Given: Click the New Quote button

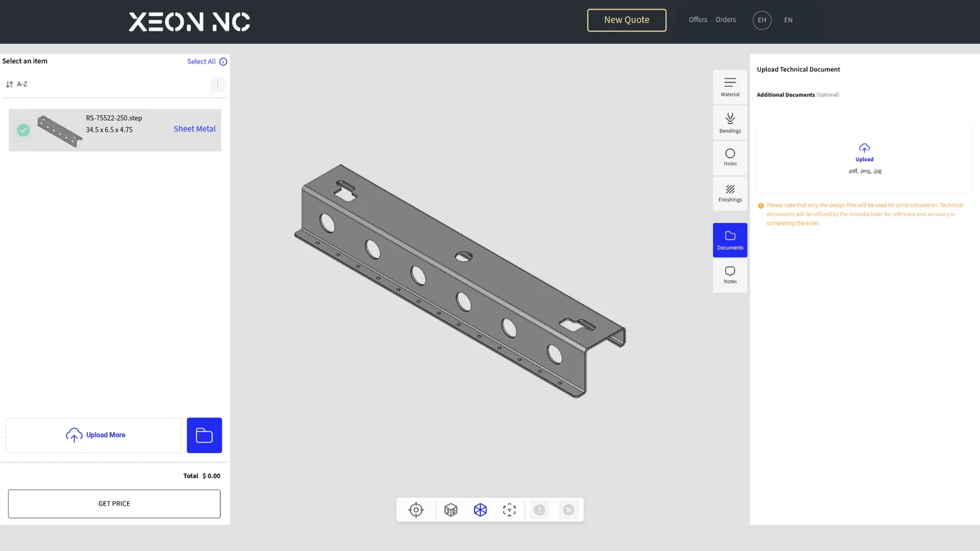Looking at the screenshot, I should coord(627,20).
